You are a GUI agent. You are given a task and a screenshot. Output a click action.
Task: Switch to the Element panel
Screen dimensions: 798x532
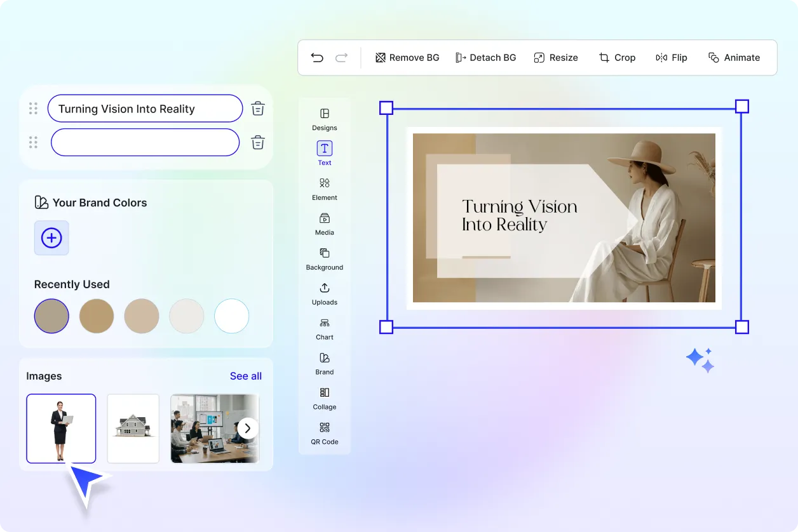click(325, 189)
